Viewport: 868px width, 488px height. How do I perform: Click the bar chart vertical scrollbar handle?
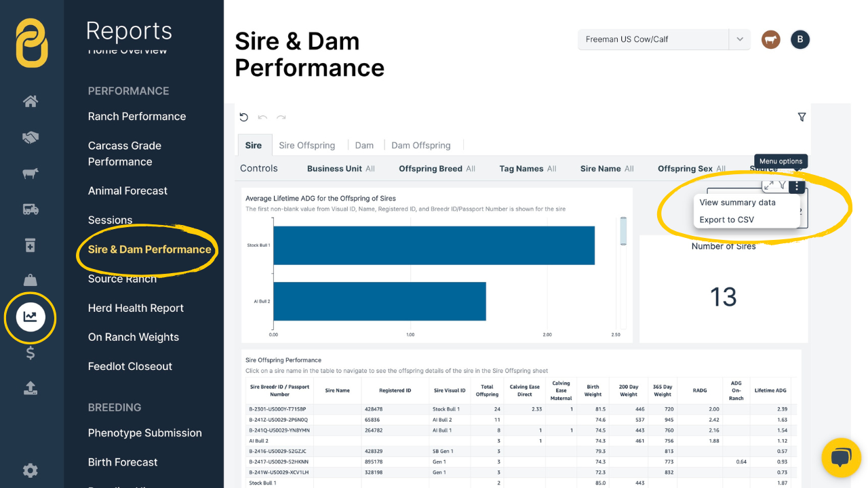[623, 231]
